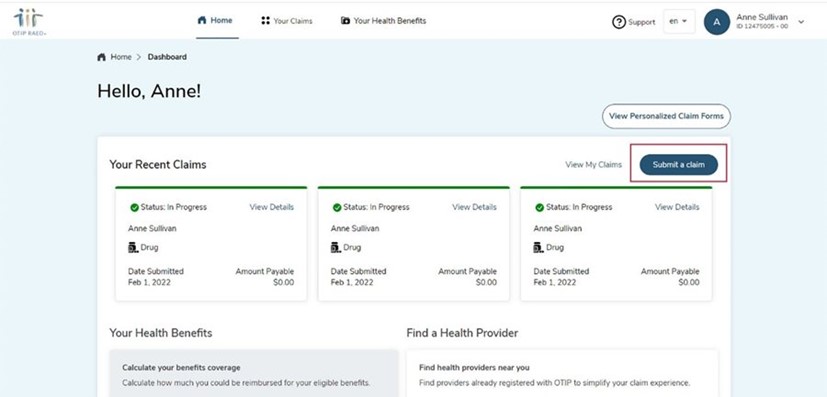Open View Details on first claim card

coord(272,207)
